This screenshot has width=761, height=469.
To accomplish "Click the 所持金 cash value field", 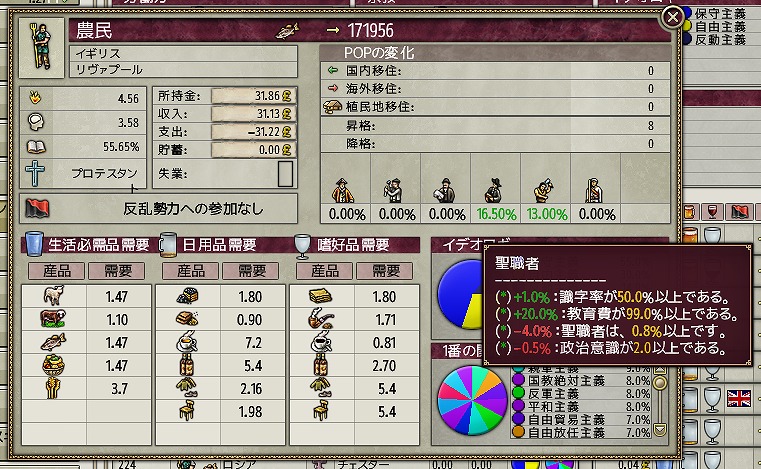I will 253,96.
